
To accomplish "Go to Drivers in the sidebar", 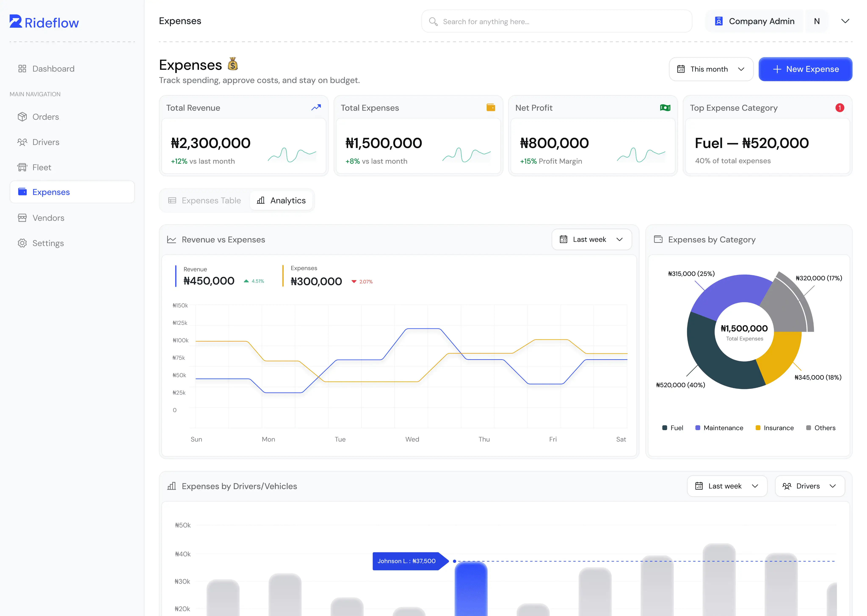I will pos(46,142).
